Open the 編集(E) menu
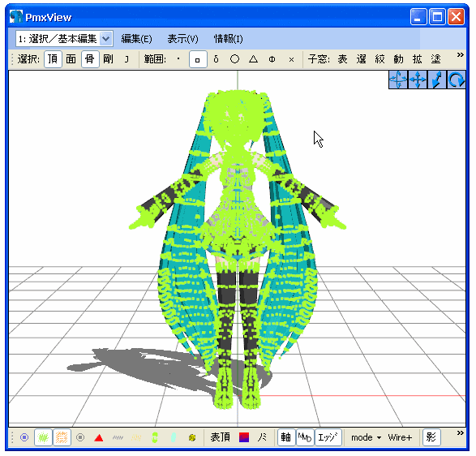 point(136,39)
